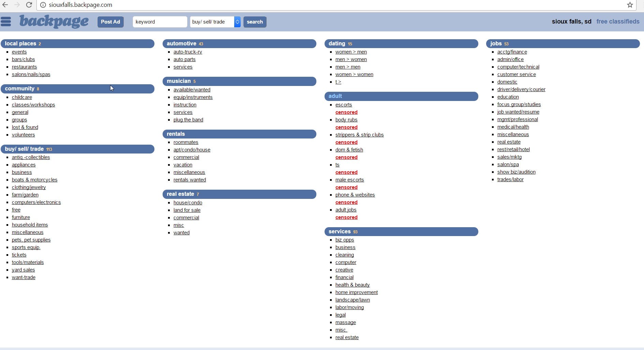This screenshot has height=350, width=644.
Task: Open the want-trade link
Action: click(x=24, y=277)
